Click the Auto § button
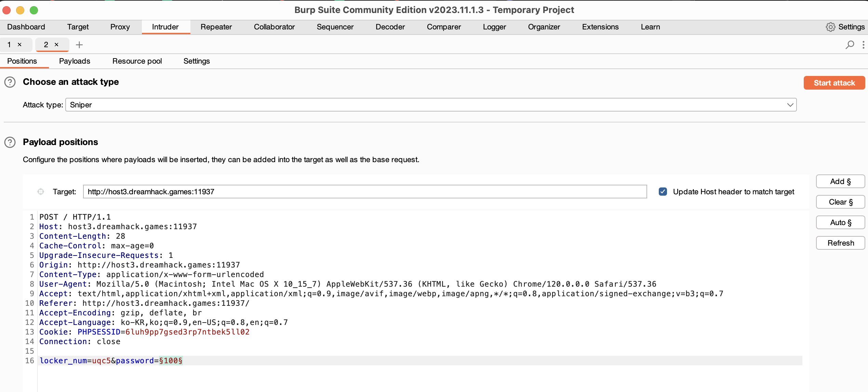 point(840,223)
